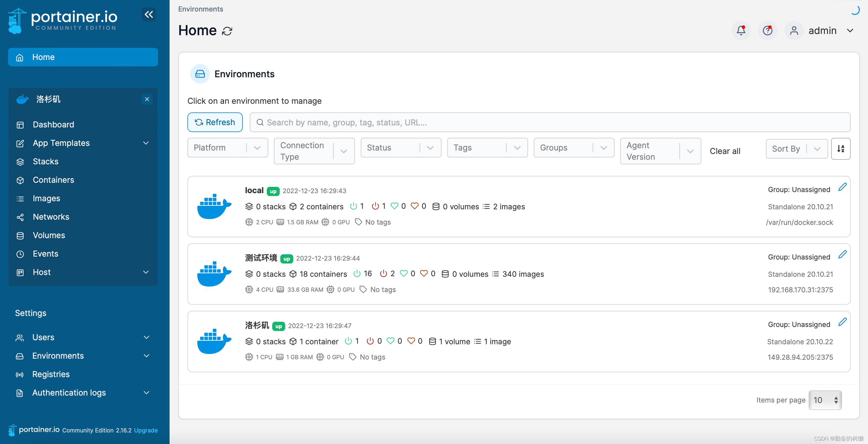The width and height of the screenshot is (868, 444).
Task: Open the Images section icon
Action: pos(20,199)
